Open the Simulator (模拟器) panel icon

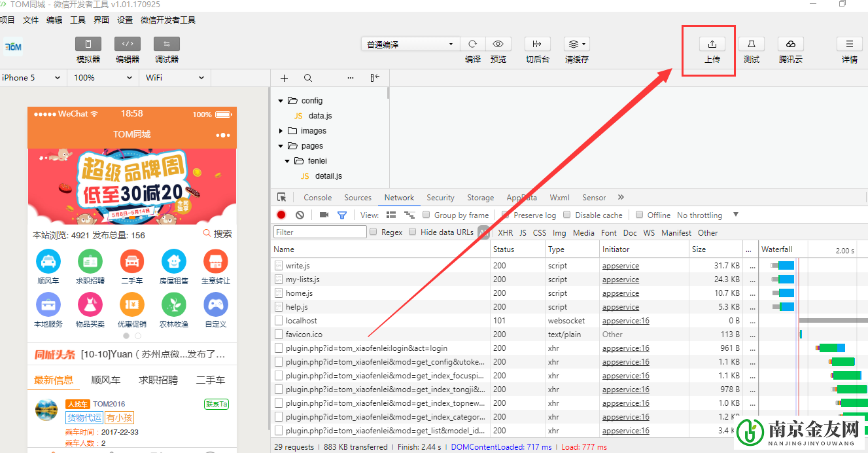pos(88,45)
